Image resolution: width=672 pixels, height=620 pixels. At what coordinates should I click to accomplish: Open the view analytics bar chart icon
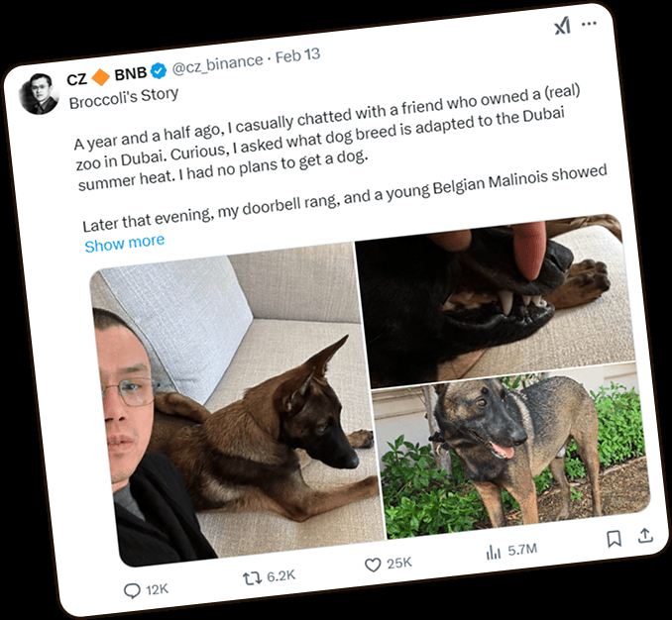492,552
